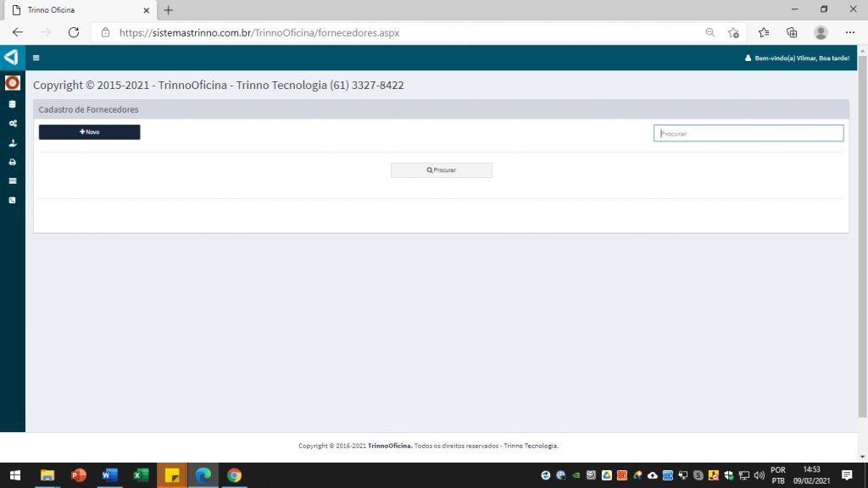Click the Trinno triangle logo icon
The width and height of the screenshot is (868, 488).
(x=12, y=57)
